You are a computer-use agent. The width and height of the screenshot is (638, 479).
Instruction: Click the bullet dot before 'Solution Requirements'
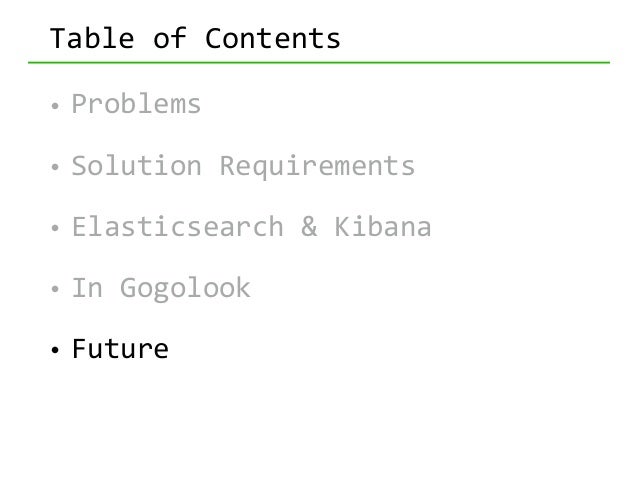click(56, 168)
